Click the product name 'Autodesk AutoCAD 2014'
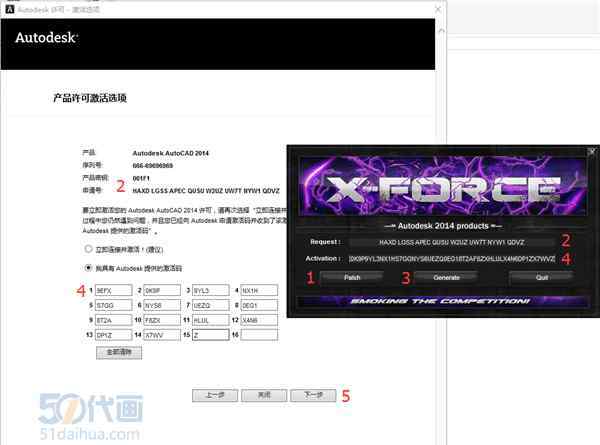The height and width of the screenshot is (445, 600). [170, 153]
